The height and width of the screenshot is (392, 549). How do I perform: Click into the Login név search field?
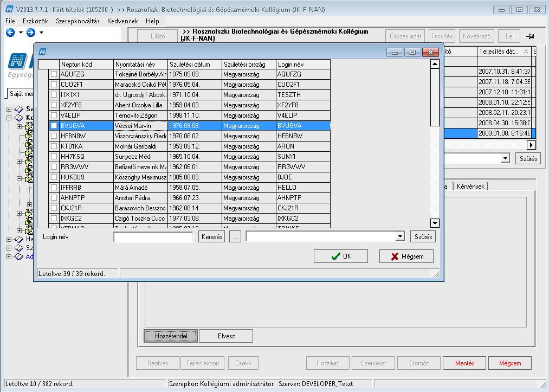pyautogui.click(x=153, y=237)
